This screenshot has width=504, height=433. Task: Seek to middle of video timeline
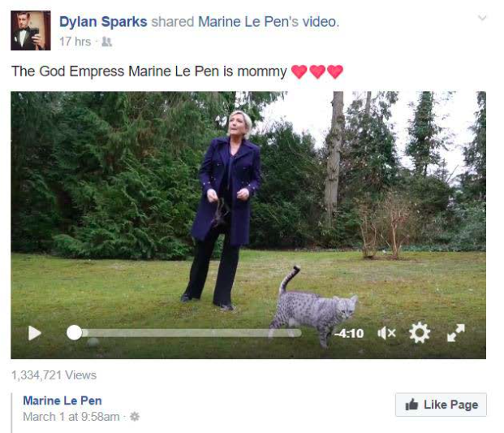(x=188, y=333)
